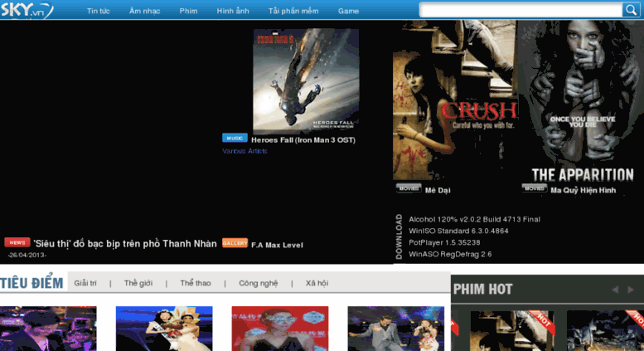The width and height of the screenshot is (644, 351).
Task: Open Heroes Fall (Iron Man 3 OST) link
Action: [303, 140]
